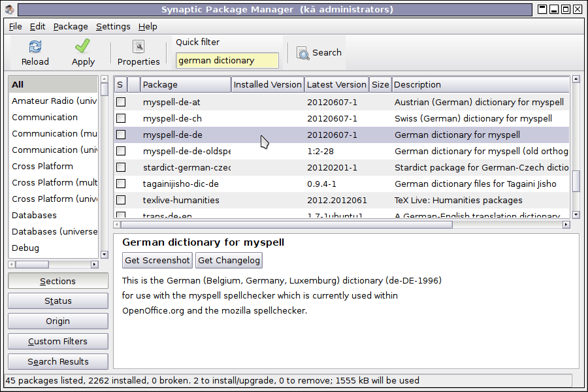This screenshot has width=588, height=392.
Task: Mark the myspell-de-de checkbox
Action: pyautogui.click(x=121, y=135)
